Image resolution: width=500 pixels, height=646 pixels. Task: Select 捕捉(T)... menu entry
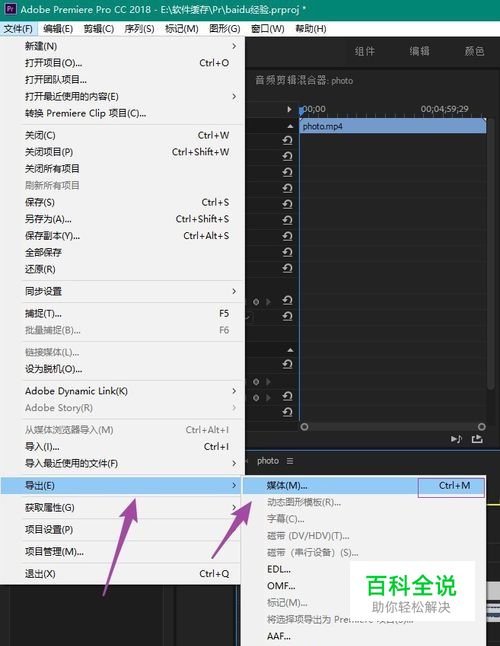[122, 314]
